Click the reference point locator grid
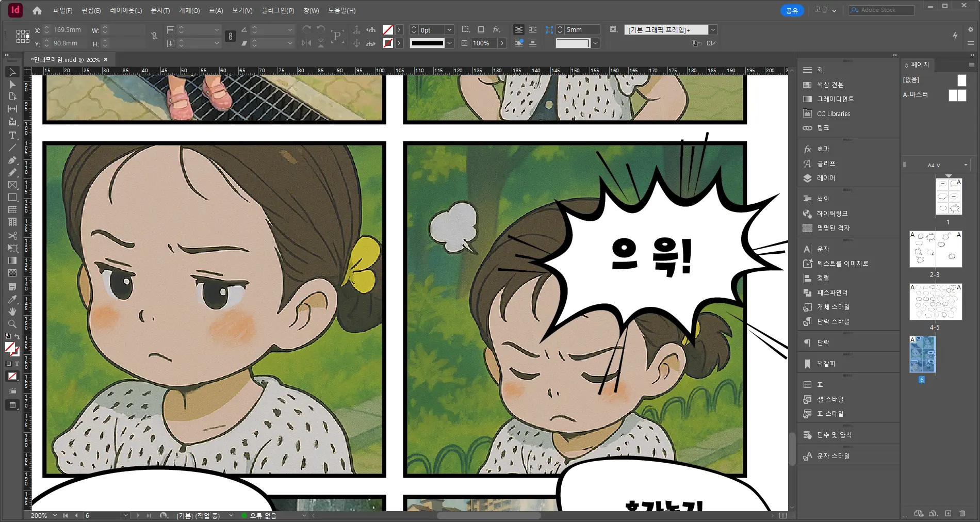 pyautogui.click(x=23, y=36)
